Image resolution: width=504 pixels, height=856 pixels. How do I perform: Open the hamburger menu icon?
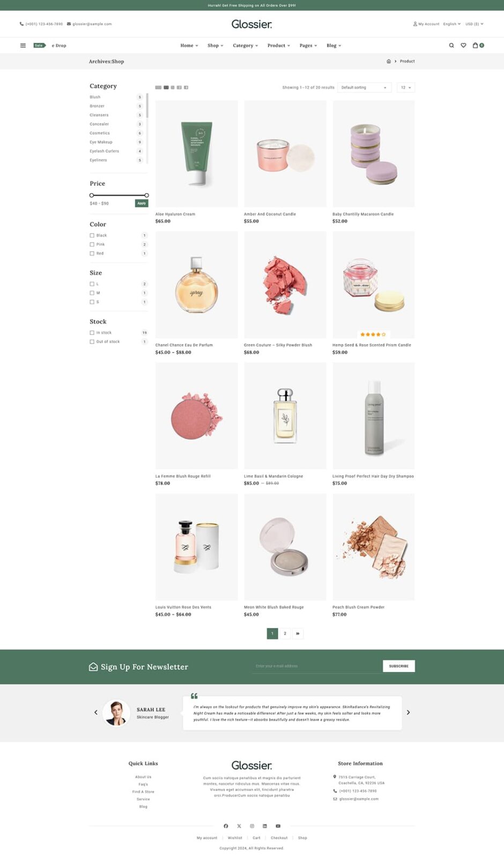[23, 46]
